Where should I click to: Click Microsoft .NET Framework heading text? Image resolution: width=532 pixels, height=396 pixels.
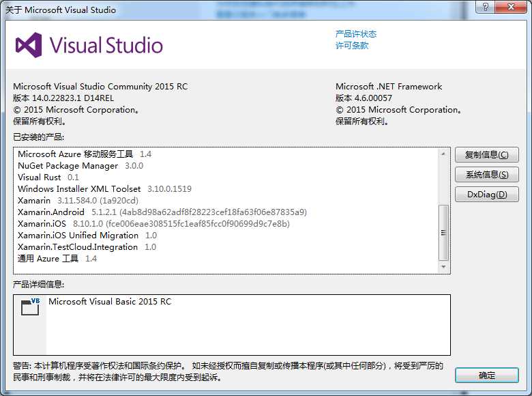pos(389,87)
